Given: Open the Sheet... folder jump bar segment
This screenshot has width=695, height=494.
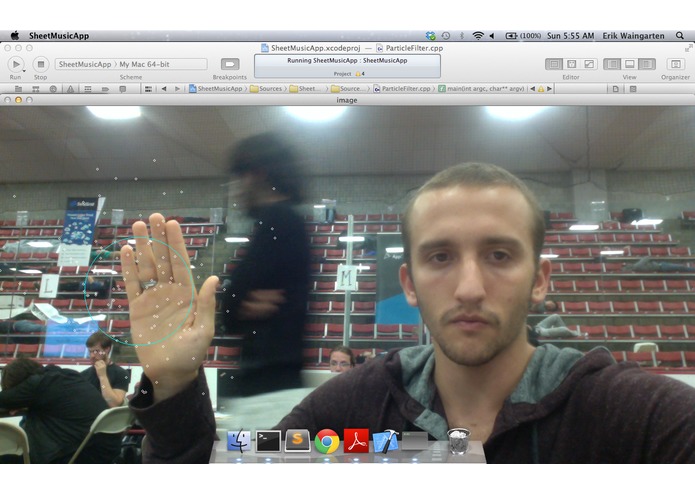Looking at the screenshot, I should coord(305,89).
